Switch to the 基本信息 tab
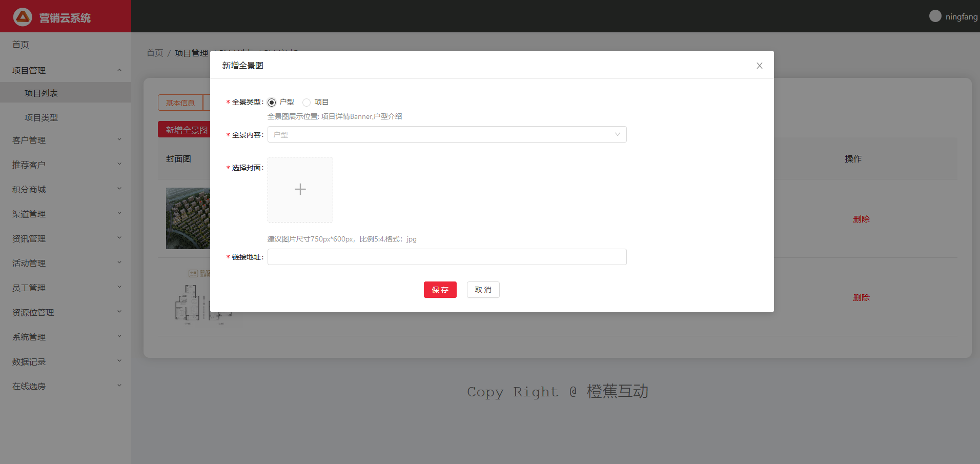This screenshot has width=980, height=464. [x=180, y=103]
